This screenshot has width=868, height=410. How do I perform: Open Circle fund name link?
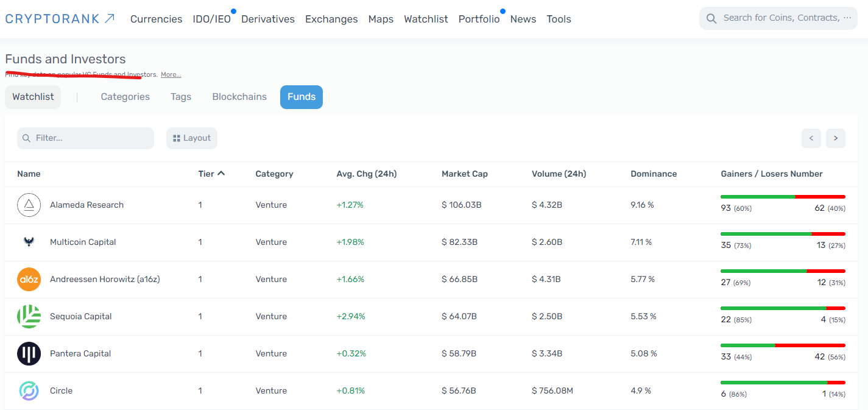[61, 391]
